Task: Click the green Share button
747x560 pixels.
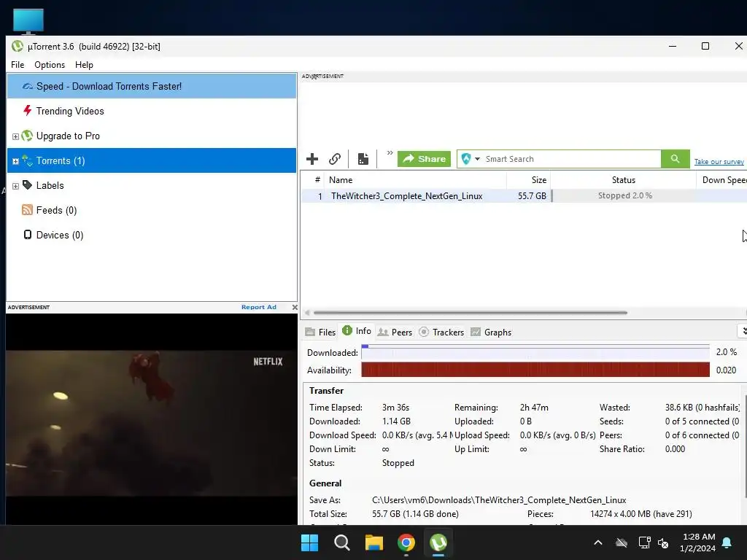Action: 424,158
